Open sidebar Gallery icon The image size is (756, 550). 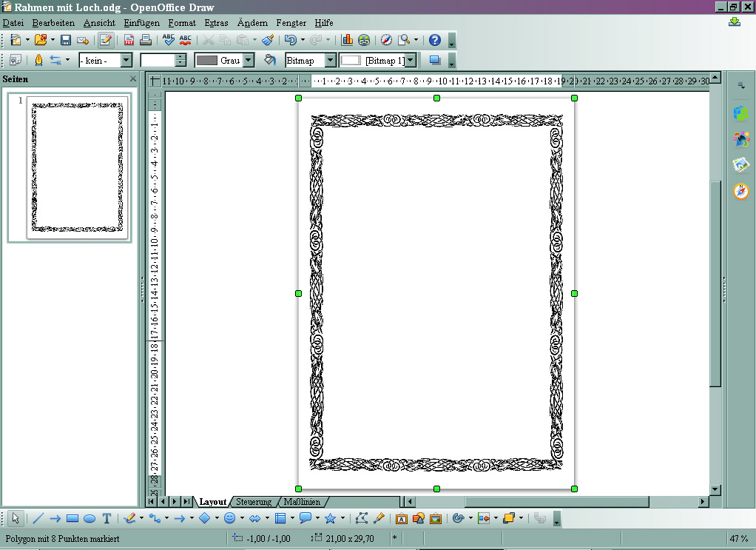[x=741, y=164]
